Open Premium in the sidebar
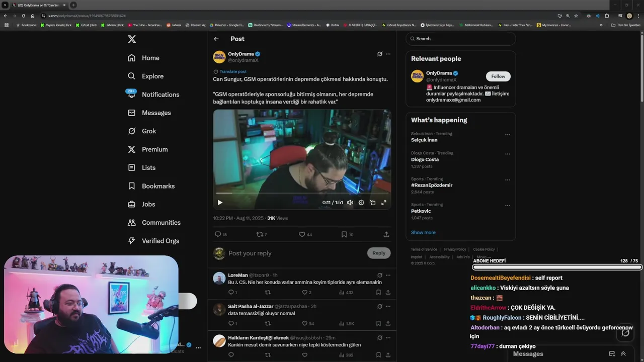This screenshot has width=644, height=362. (148, 149)
